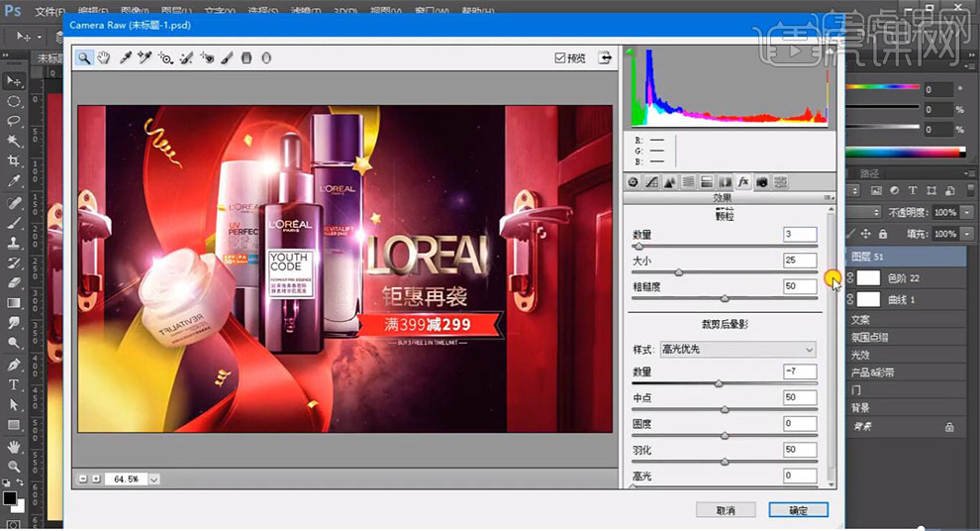Open the Camera Calibration panel tab
The image size is (980, 531).
(x=762, y=182)
